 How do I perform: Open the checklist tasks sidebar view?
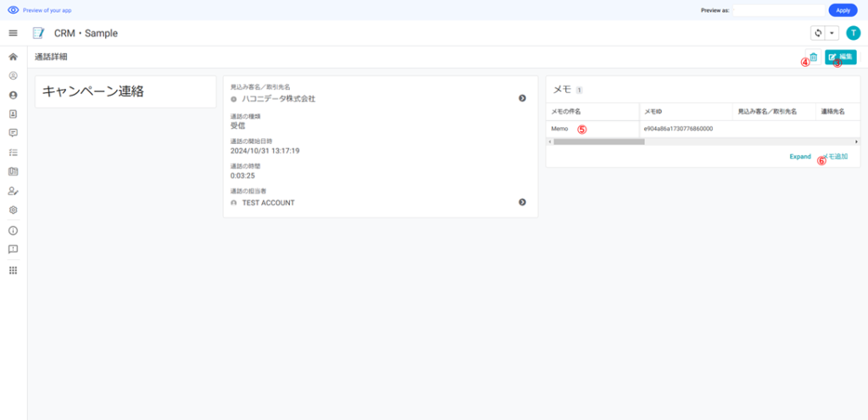(x=14, y=152)
